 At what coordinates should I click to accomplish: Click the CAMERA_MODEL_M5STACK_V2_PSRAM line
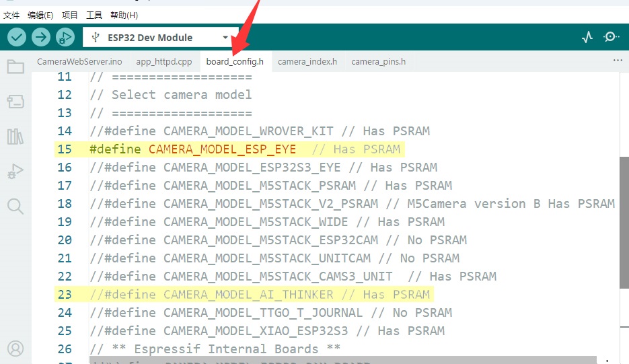353,204
